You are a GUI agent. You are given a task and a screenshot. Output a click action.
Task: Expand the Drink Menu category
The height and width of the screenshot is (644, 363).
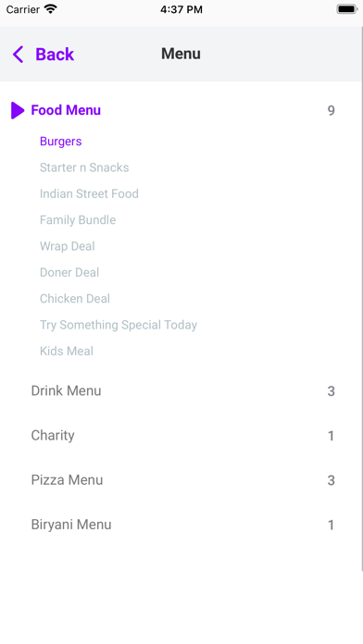(181, 391)
